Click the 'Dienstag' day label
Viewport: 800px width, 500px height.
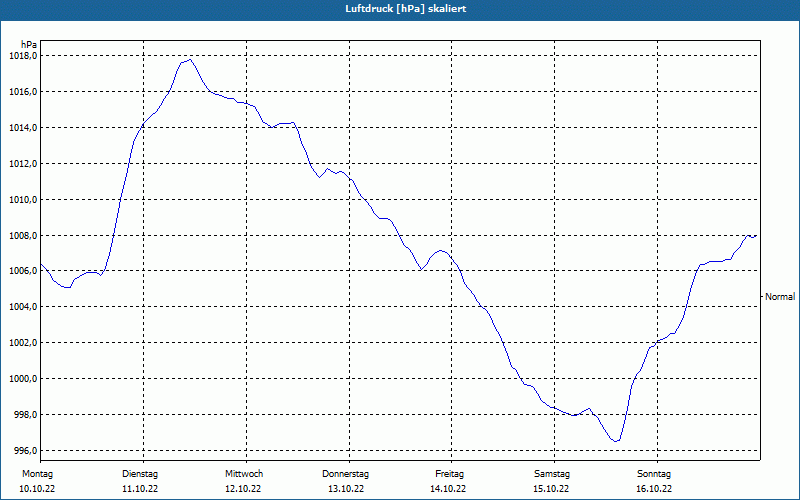(x=140, y=474)
